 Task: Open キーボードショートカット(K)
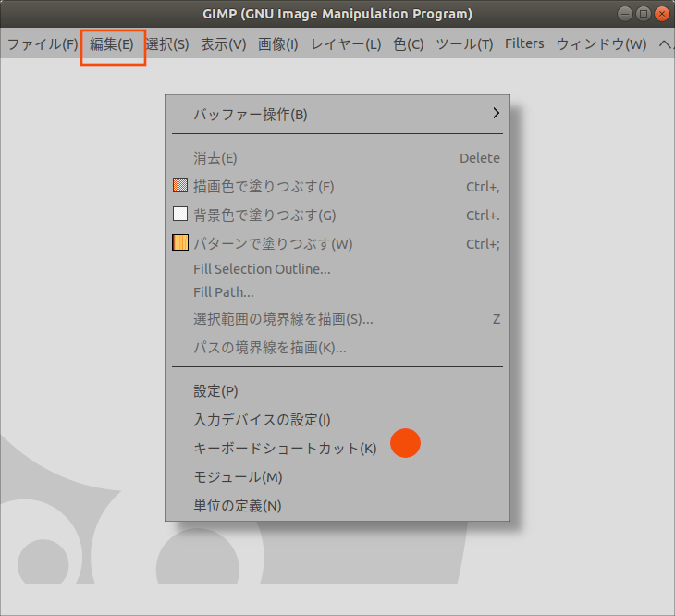337,448
